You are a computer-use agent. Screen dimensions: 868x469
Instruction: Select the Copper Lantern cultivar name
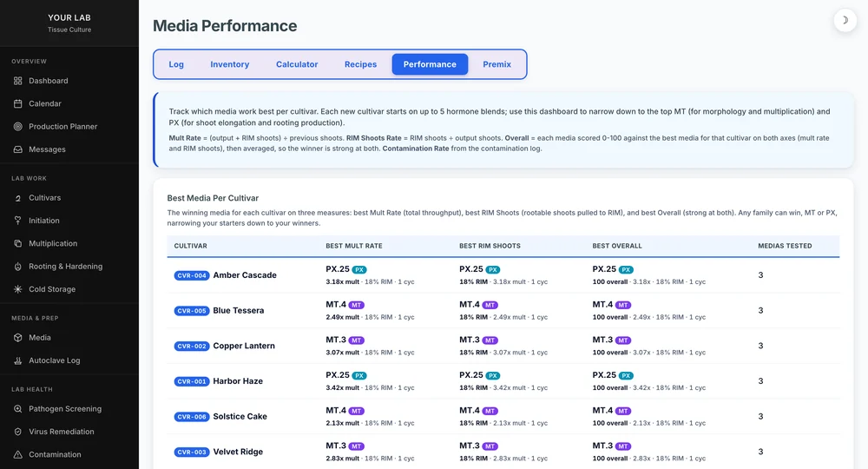[x=244, y=346]
